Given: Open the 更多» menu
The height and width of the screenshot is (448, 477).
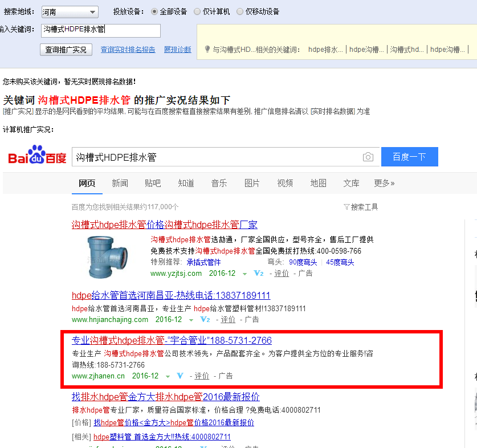Looking at the screenshot, I should point(384,183).
